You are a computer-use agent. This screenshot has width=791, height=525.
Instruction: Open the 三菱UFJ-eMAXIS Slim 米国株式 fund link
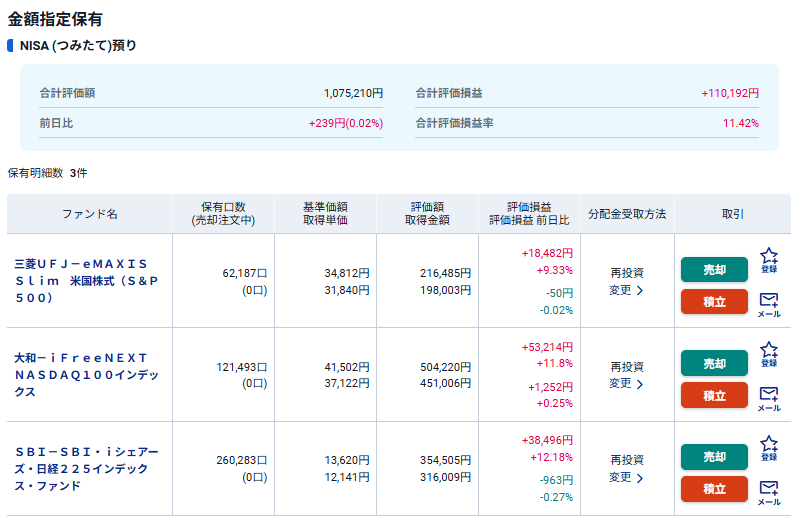tap(87, 280)
